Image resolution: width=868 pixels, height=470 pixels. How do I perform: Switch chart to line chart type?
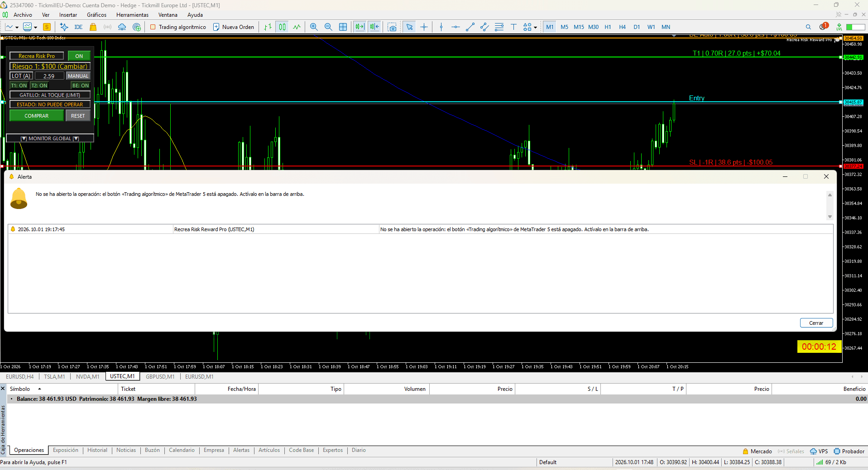297,27
